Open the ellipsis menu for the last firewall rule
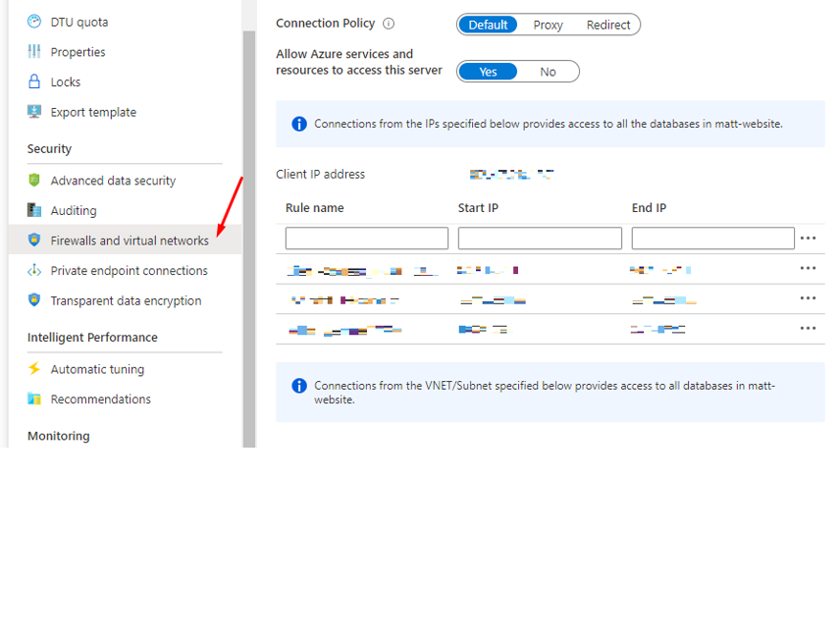840x640 pixels. (x=808, y=328)
